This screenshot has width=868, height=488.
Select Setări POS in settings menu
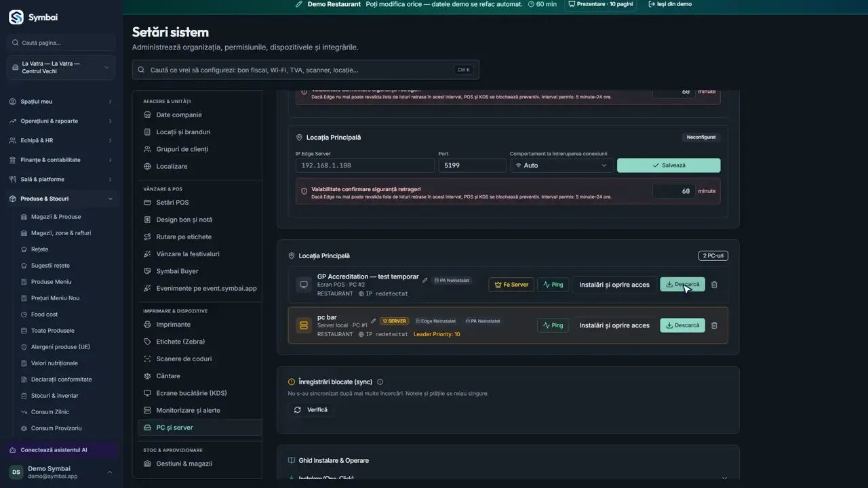200,203
